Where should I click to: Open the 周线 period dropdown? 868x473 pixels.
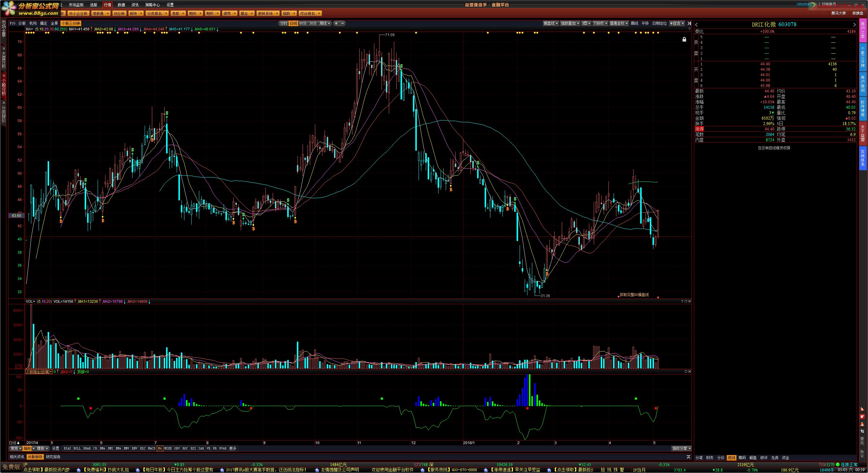[x=325, y=23]
